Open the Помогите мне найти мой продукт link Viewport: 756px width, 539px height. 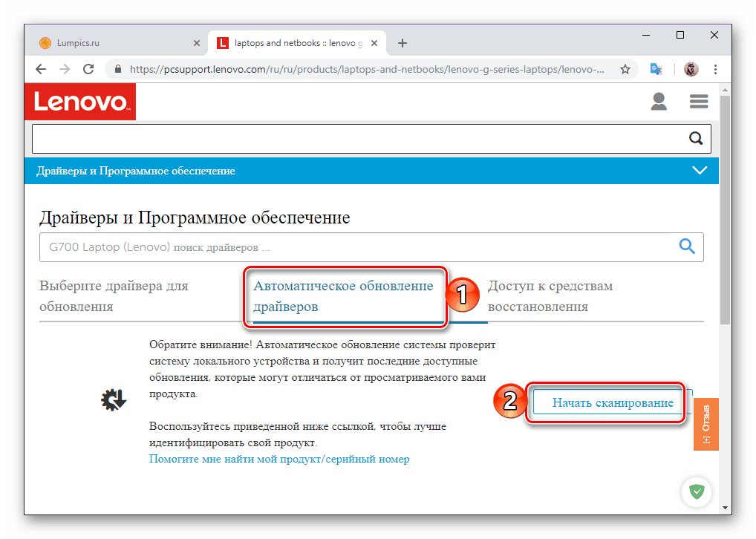point(278,459)
